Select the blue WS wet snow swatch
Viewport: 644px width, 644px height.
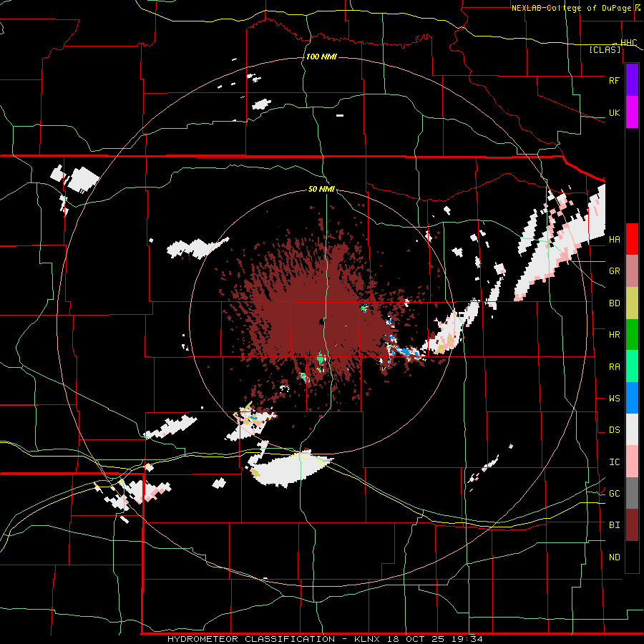[632, 398]
